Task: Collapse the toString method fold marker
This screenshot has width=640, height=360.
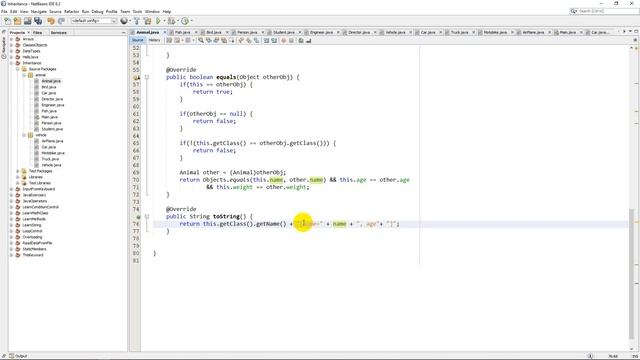Action: click(147, 217)
